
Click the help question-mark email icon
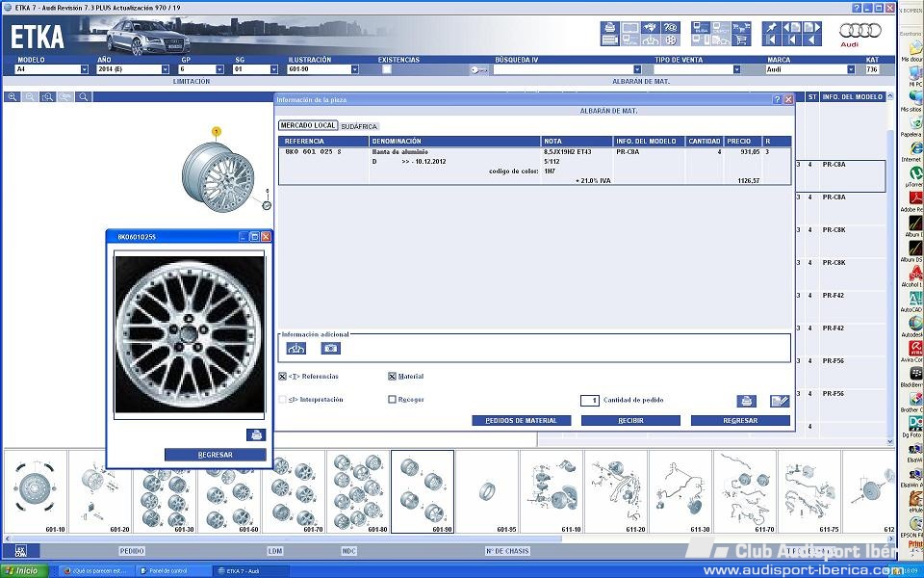coord(670,27)
